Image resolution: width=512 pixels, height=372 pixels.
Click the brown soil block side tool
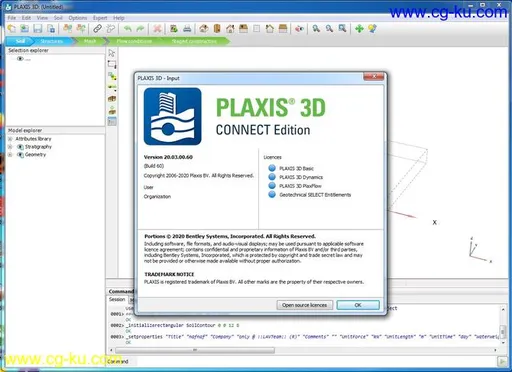tap(112, 99)
